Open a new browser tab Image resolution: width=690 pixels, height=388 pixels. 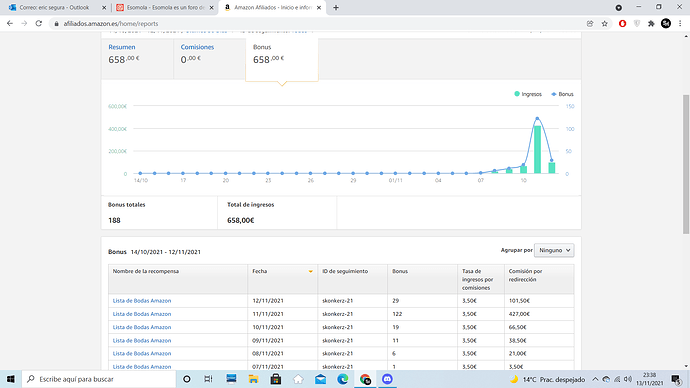(336, 7)
